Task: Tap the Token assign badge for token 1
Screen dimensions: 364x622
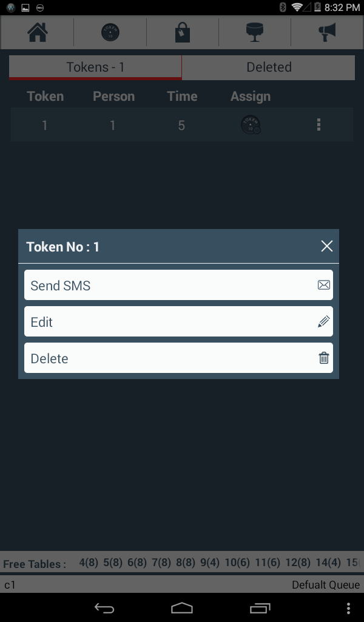Action: [x=251, y=125]
